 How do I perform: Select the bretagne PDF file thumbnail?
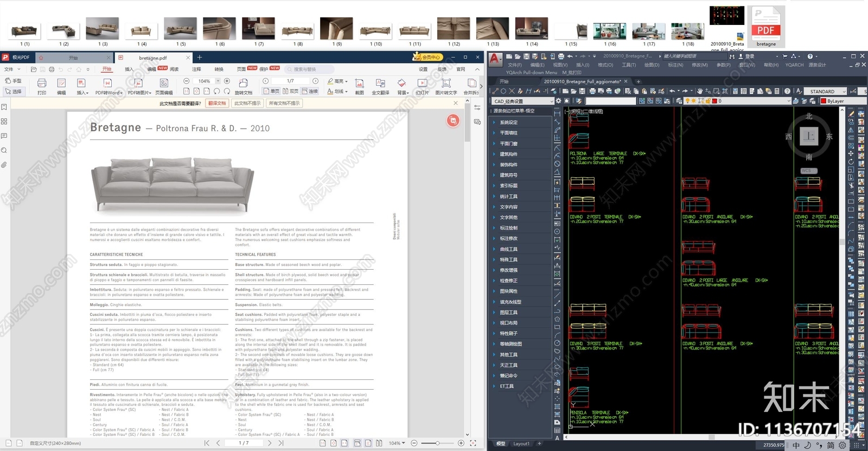(x=766, y=27)
